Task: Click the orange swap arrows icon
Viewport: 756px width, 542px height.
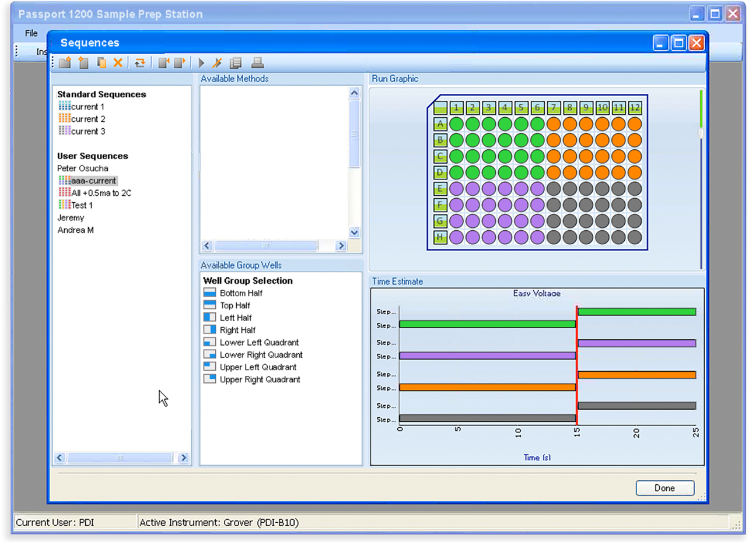Action: (140, 62)
